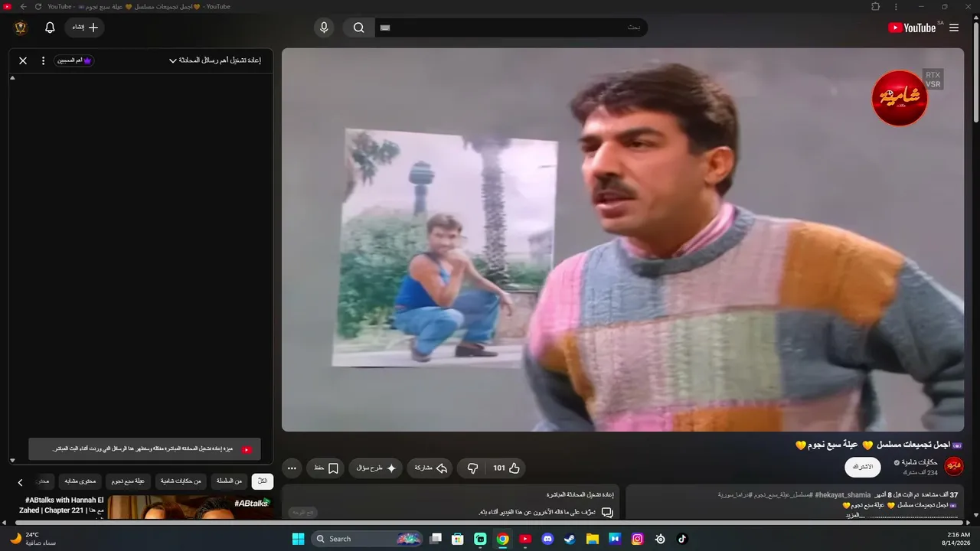The image size is (980, 551).
Task: Click the browser back arrow
Action: [x=23, y=7]
